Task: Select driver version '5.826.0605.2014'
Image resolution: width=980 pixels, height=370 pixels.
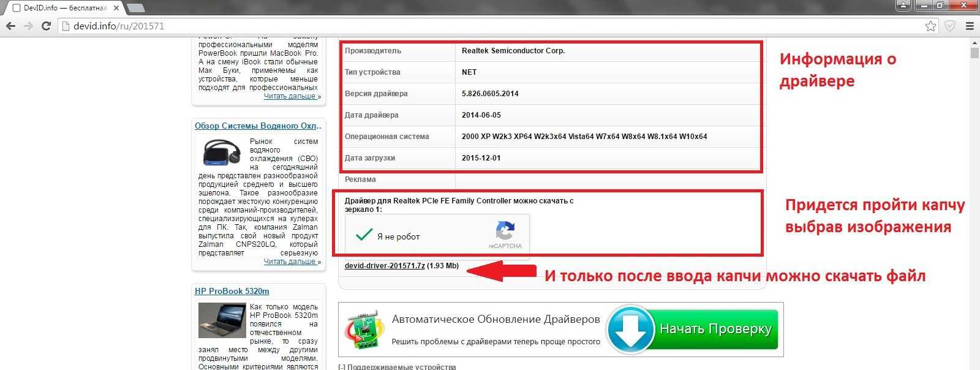Action: pos(490,94)
